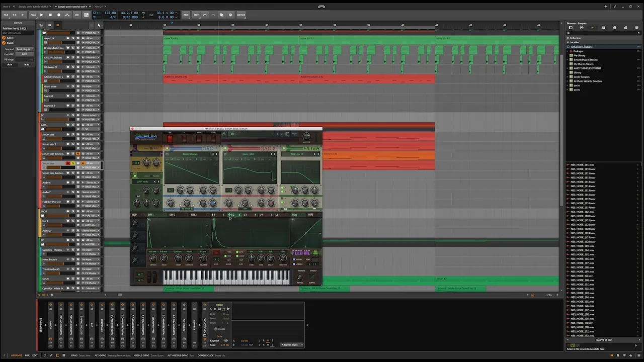The width and height of the screenshot is (644, 362).
Task: Toggle OSC 1 enable LED in Serum
Action: coord(167,148)
